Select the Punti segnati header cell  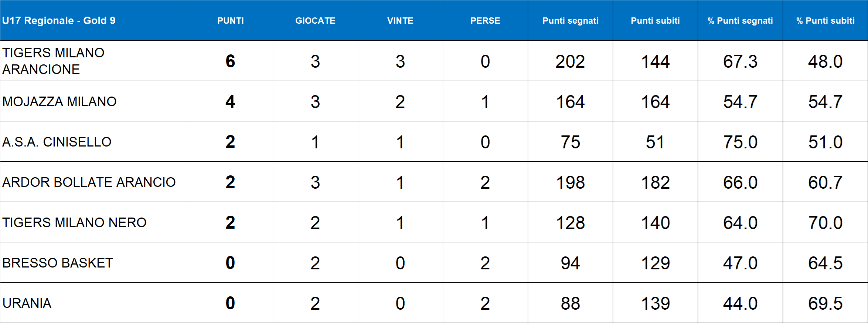(x=570, y=21)
